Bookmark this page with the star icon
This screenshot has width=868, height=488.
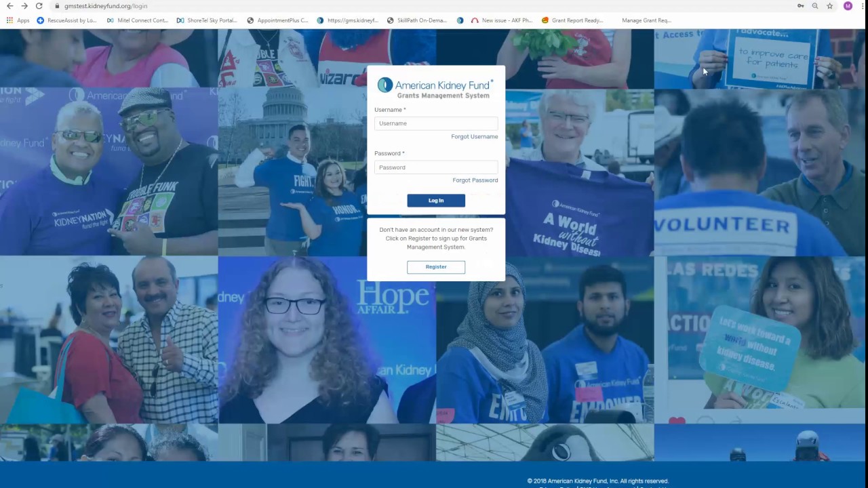[829, 6]
